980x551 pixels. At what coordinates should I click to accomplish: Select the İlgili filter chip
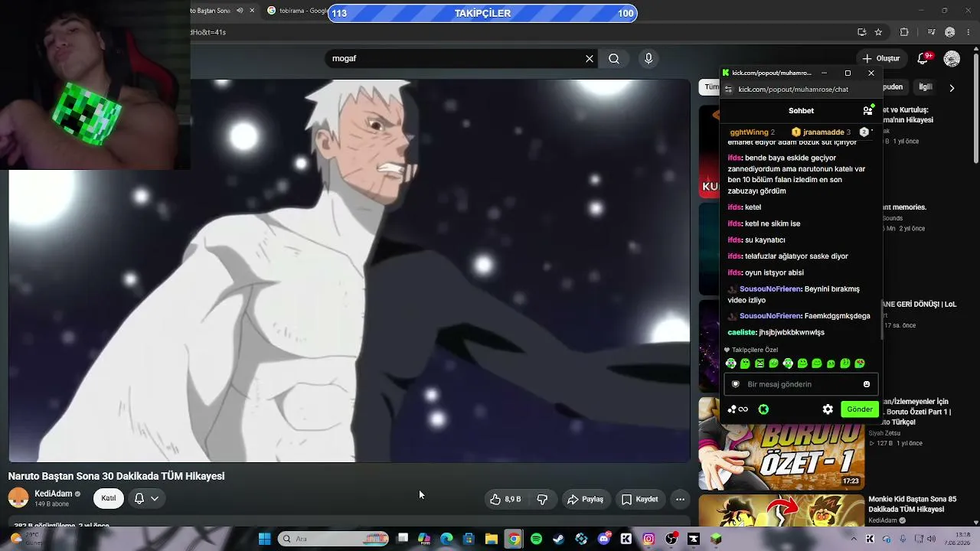tap(926, 87)
